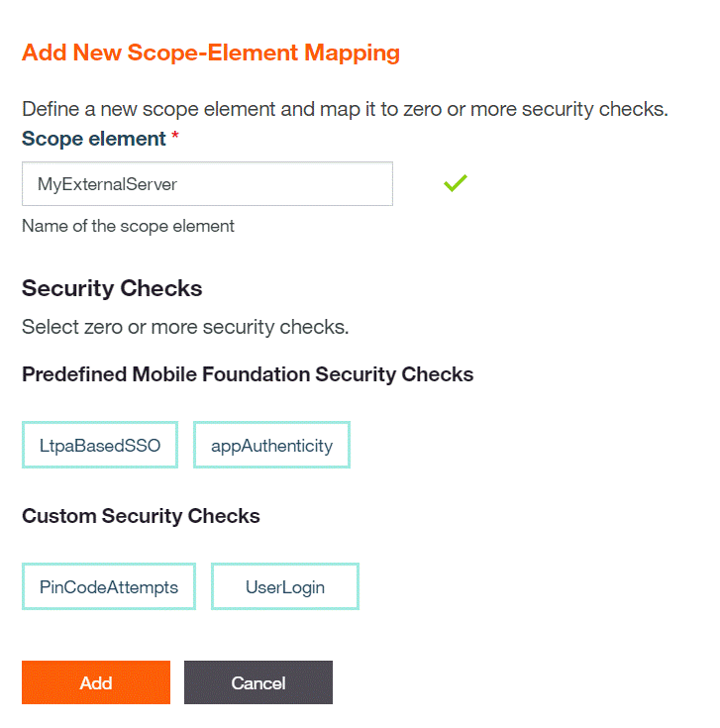Enable the appAuthenticity security check
Screen dimensions: 720x728
(x=271, y=446)
